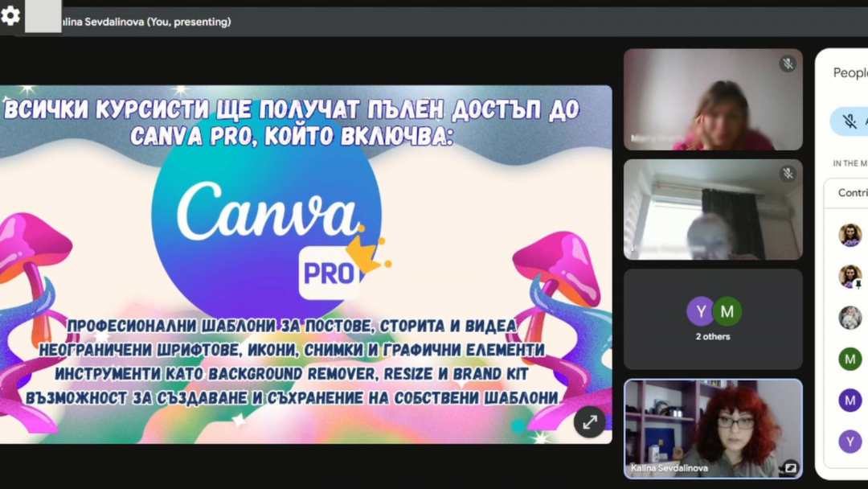868x489 pixels.
Task: Expand the presented slide to fullscreen
Action: click(590, 422)
